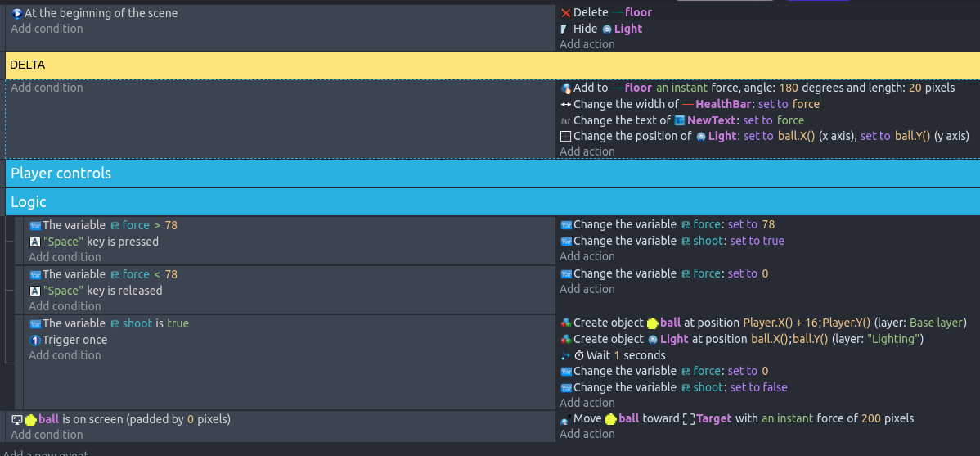The width and height of the screenshot is (980, 456).
Task: Add action below the Hide Light action
Action: (587, 44)
